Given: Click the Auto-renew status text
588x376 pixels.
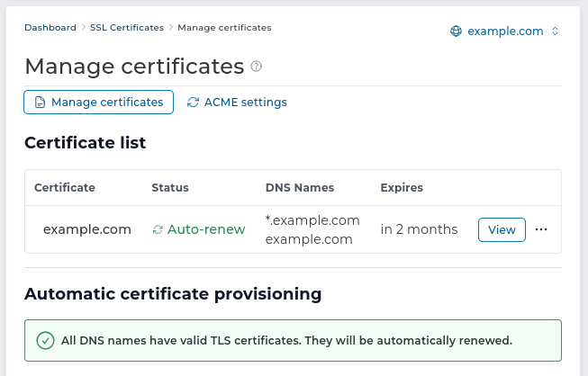Looking at the screenshot, I should pyautogui.click(x=206, y=229).
